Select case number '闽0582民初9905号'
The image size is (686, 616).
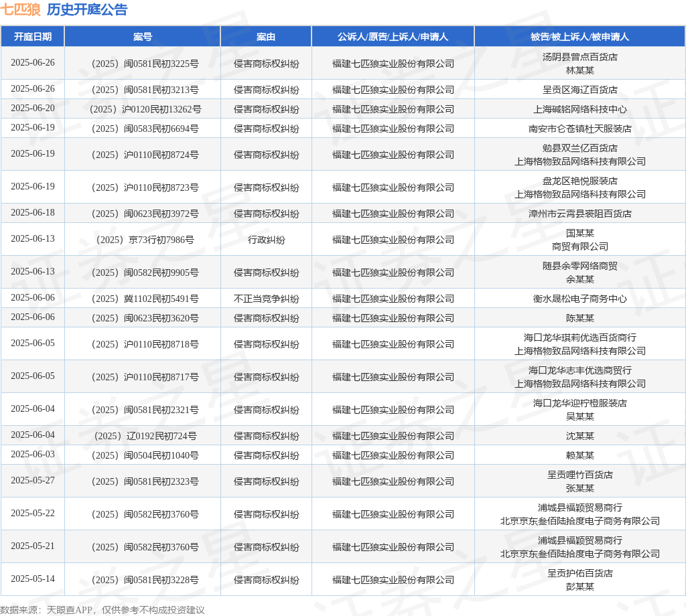pyautogui.click(x=161, y=273)
